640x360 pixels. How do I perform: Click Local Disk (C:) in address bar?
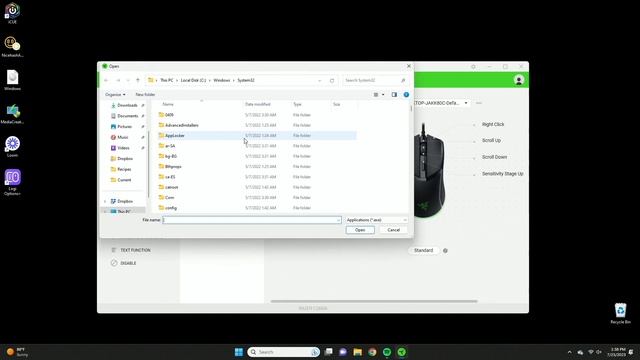[193, 80]
